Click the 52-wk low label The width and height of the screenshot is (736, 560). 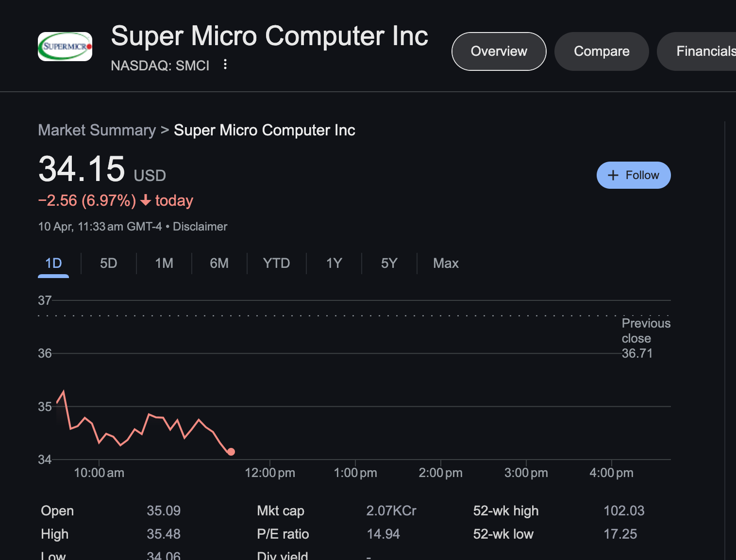(503, 534)
